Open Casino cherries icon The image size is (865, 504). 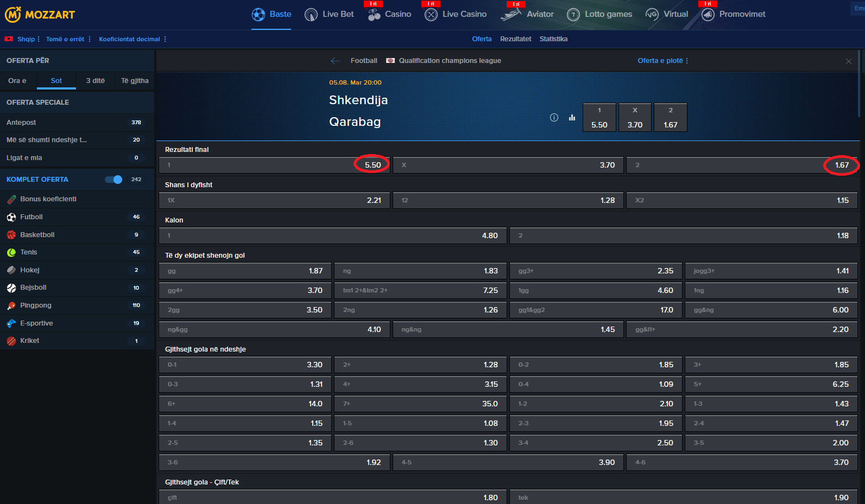(x=374, y=15)
